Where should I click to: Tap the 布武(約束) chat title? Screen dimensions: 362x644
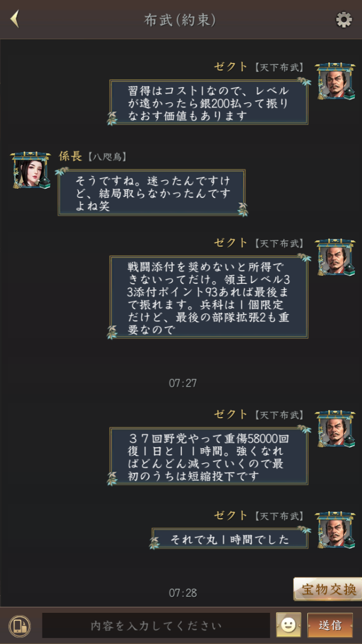tap(180, 19)
